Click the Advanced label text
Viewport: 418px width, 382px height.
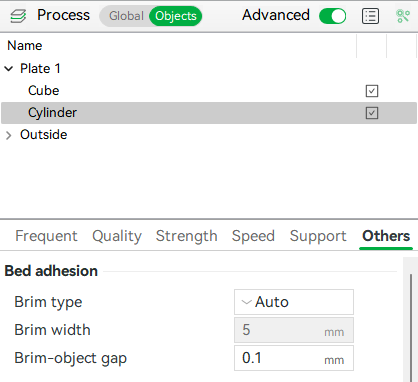pyautogui.click(x=276, y=15)
